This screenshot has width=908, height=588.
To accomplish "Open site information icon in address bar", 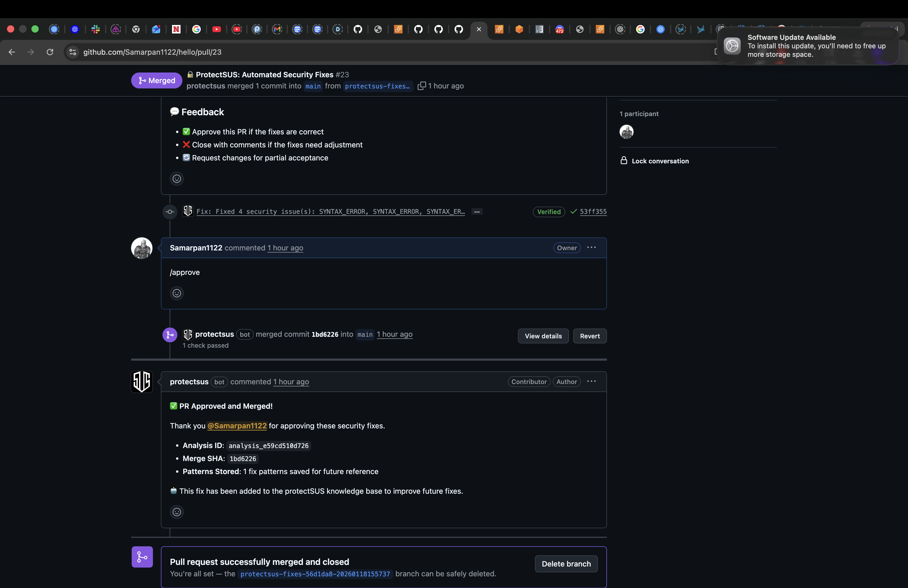I will [72, 52].
